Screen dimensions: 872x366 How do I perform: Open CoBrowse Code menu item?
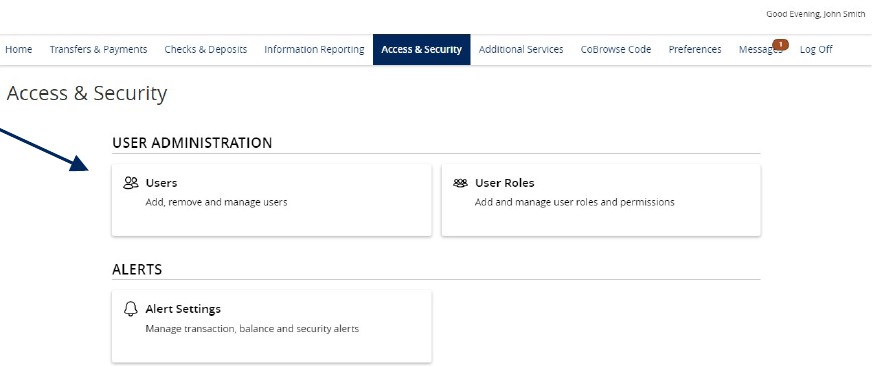point(616,50)
